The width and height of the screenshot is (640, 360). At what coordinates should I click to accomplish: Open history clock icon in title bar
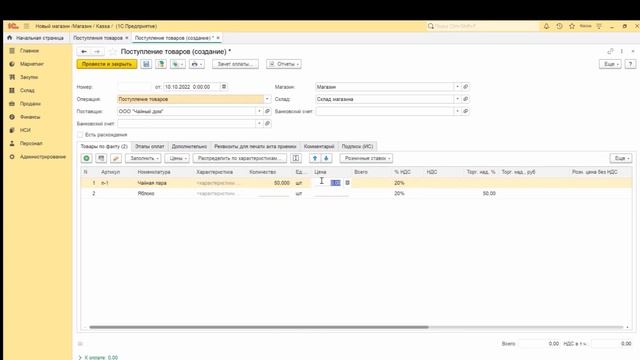[x=559, y=26]
